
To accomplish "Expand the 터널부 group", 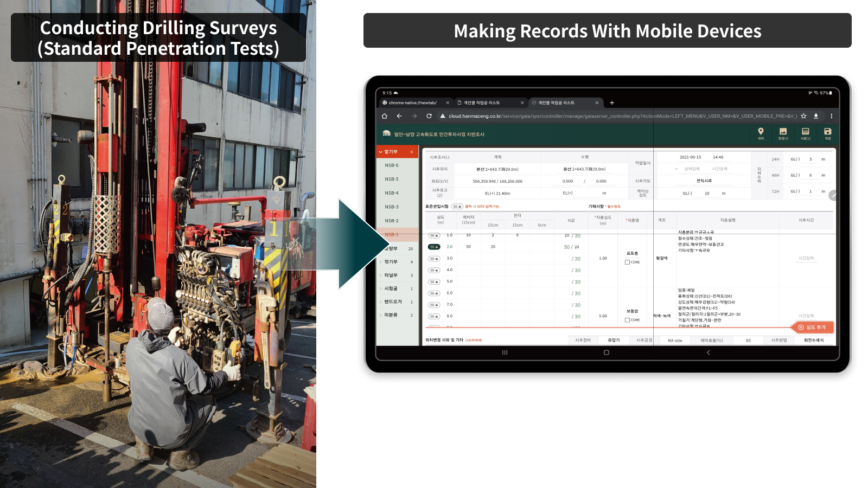I will point(391,275).
